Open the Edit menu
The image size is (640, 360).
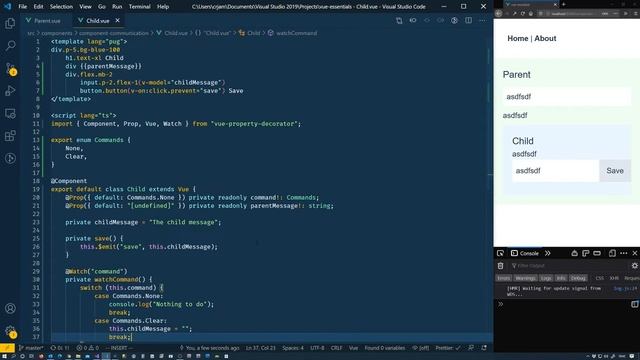coord(38,7)
